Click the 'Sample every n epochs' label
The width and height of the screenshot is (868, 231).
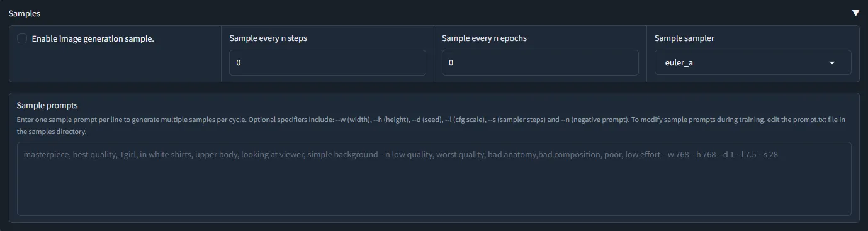coord(484,38)
